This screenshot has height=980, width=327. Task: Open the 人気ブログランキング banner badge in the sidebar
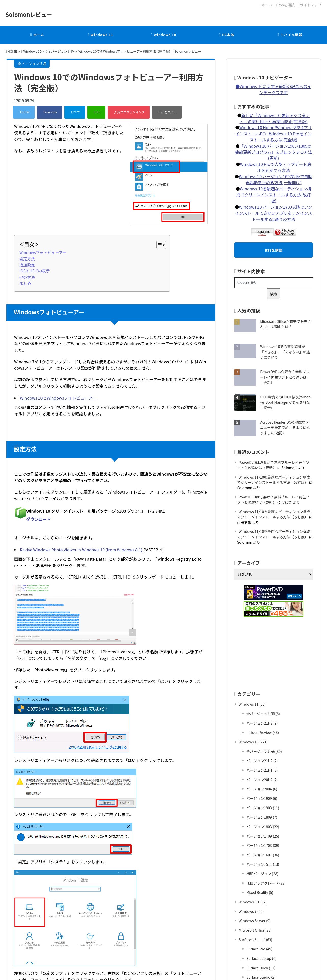285,232
